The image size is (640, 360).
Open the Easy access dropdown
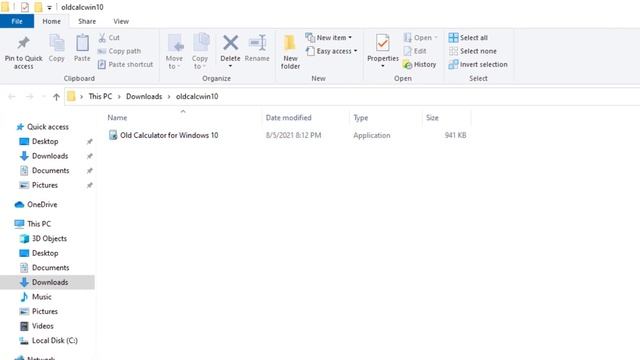tap(331, 51)
